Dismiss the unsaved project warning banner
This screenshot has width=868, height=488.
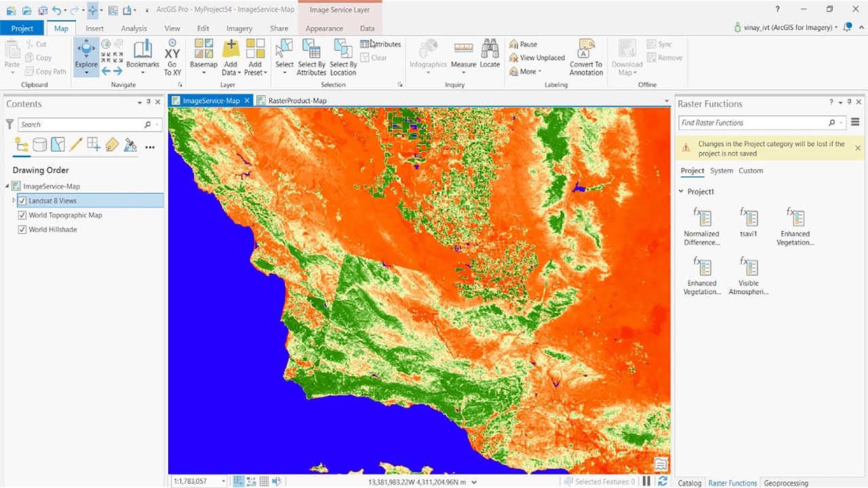[x=858, y=148]
